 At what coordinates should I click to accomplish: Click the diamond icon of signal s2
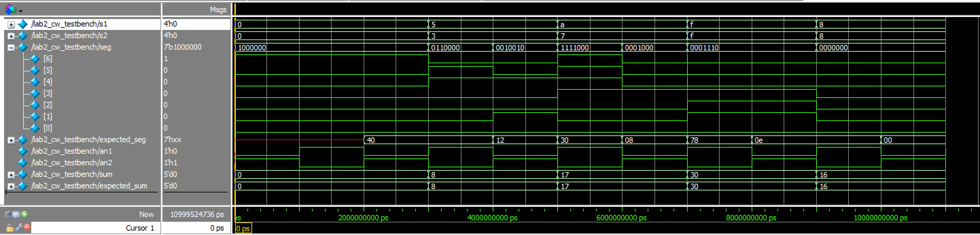(22, 35)
